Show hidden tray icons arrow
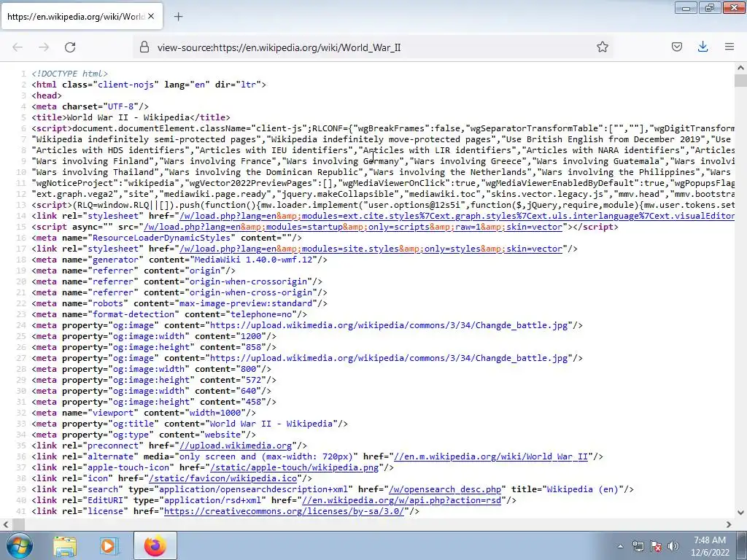This screenshot has height=560, width=747. (620, 546)
